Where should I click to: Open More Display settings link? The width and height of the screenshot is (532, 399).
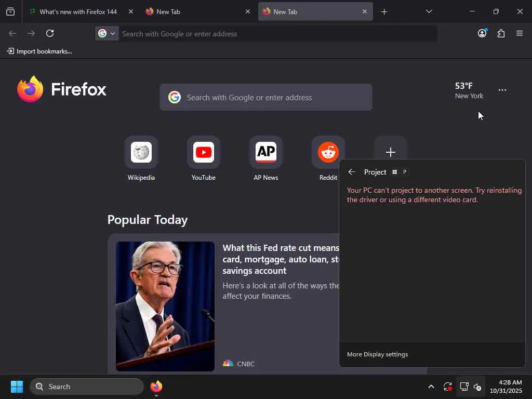pyautogui.click(x=377, y=354)
